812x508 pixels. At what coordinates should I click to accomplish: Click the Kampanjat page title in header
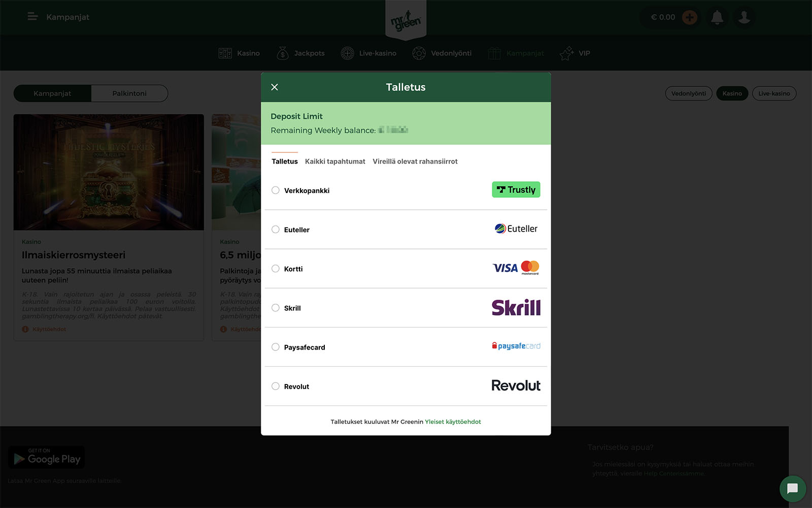[x=67, y=17]
